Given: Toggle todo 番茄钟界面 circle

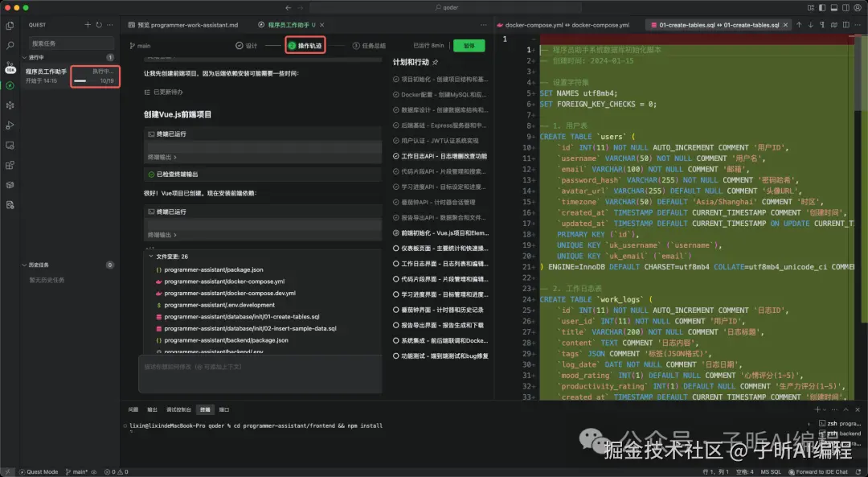Looking at the screenshot, I should (x=395, y=310).
